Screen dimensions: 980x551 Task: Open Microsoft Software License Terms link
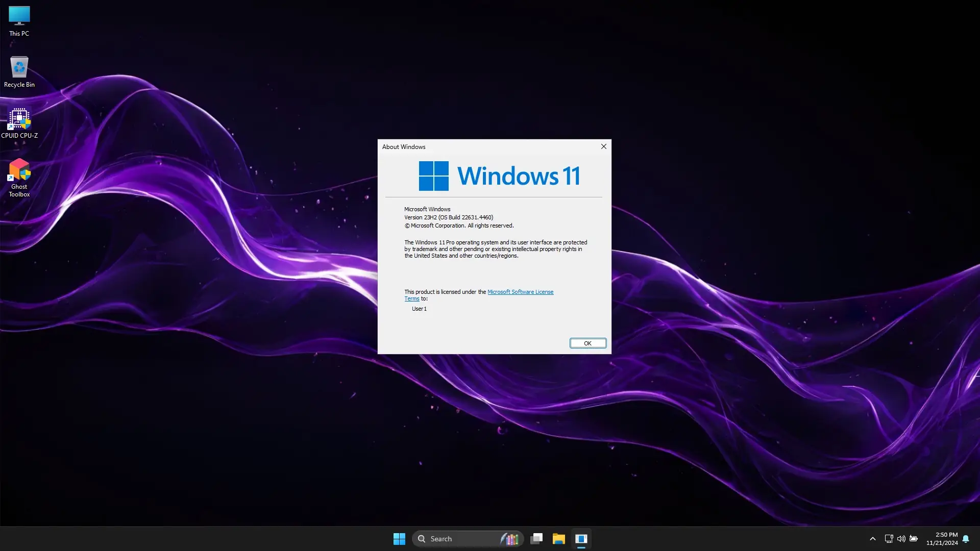tap(520, 292)
